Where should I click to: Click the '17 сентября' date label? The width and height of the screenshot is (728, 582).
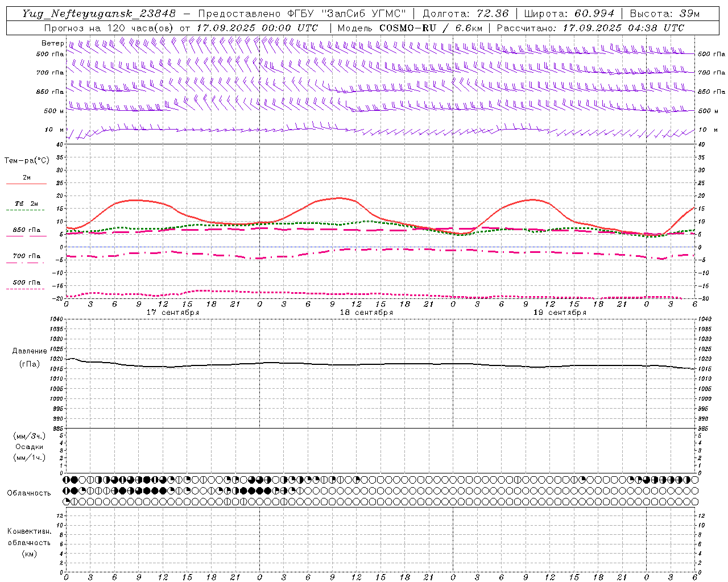pyautogui.click(x=173, y=313)
